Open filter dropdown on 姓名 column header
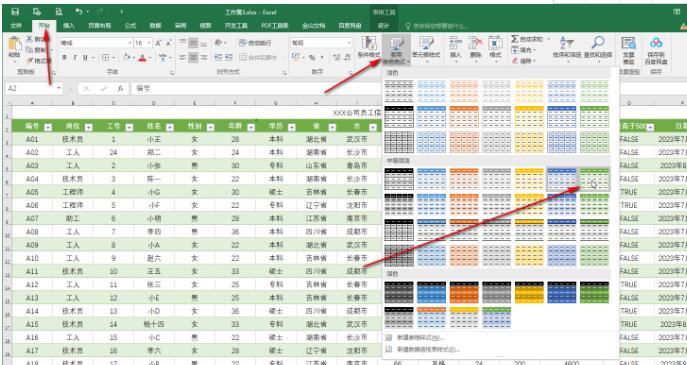 click(170, 127)
